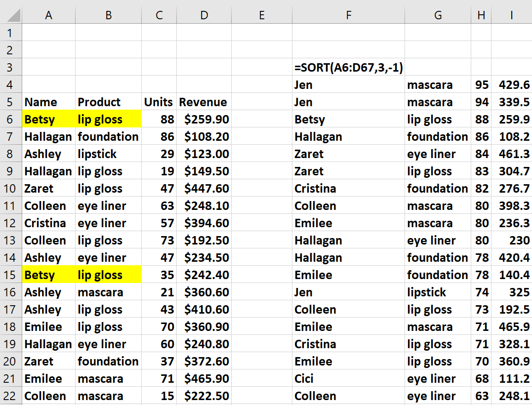Image resolution: width=532 pixels, height=405 pixels.
Task: Select the yellow lip gloss cell in row 15
Action: pyautogui.click(x=108, y=275)
